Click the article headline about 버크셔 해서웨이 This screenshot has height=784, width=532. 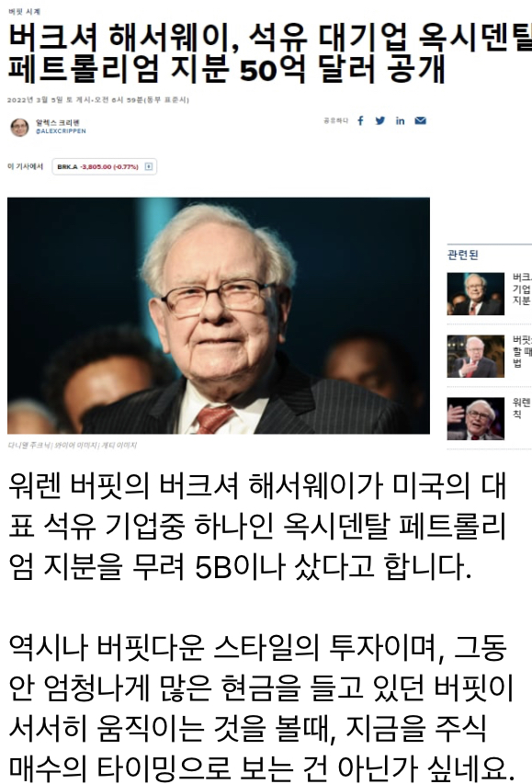click(270, 52)
